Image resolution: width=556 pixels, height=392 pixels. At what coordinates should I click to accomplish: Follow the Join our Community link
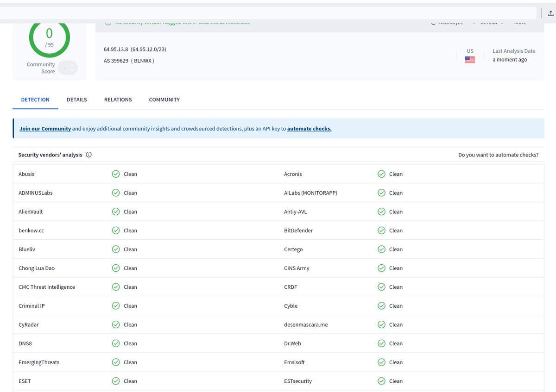click(x=45, y=129)
